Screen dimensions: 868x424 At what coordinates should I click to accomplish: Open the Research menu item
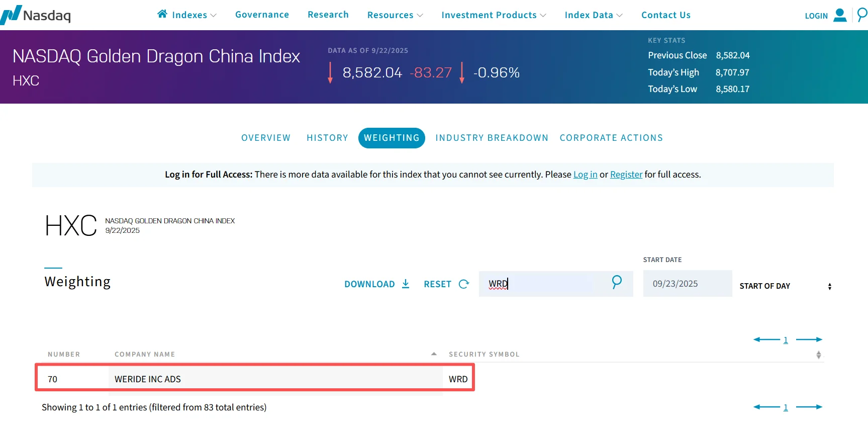328,15
